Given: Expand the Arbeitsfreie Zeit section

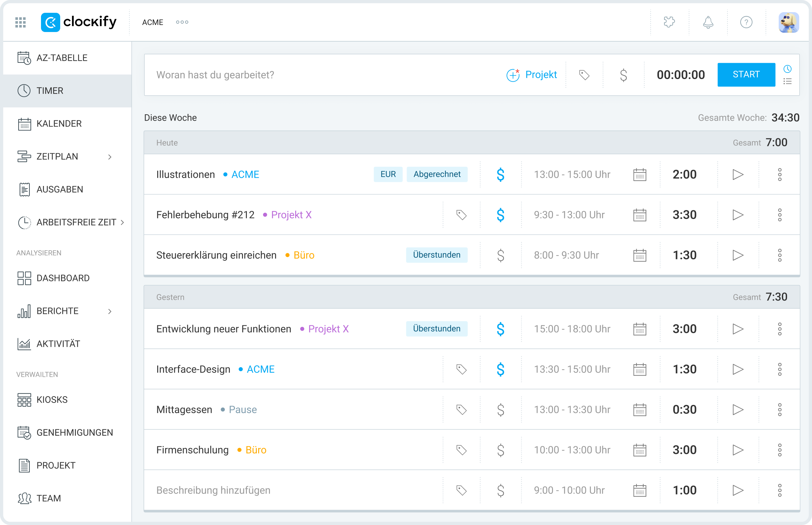Looking at the screenshot, I should click(123, 222).
